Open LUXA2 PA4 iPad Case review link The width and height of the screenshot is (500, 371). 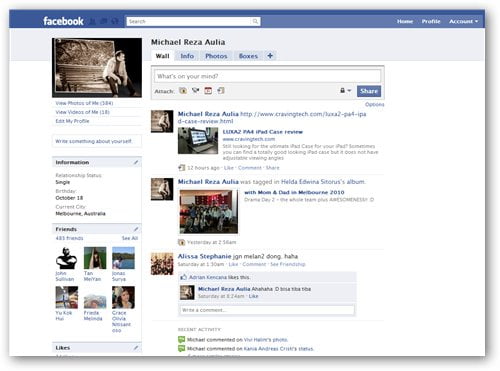coord(263,132)
